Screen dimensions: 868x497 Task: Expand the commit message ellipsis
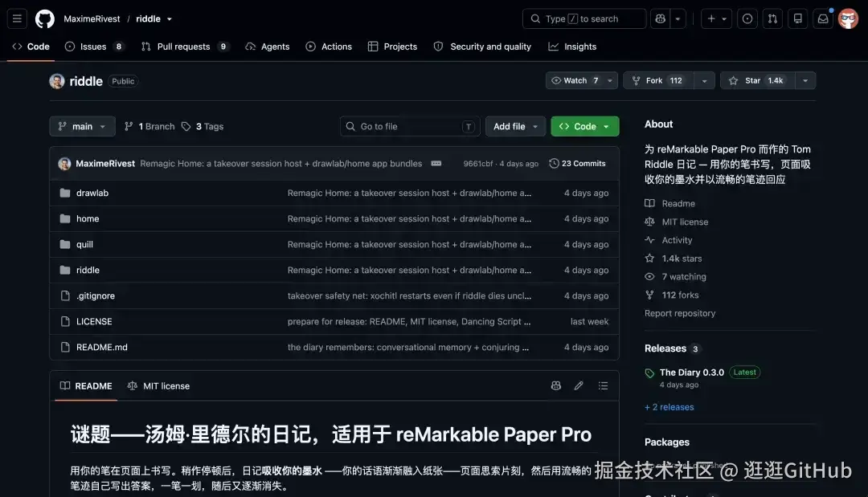pyautogui.click(x=436, y=164)
